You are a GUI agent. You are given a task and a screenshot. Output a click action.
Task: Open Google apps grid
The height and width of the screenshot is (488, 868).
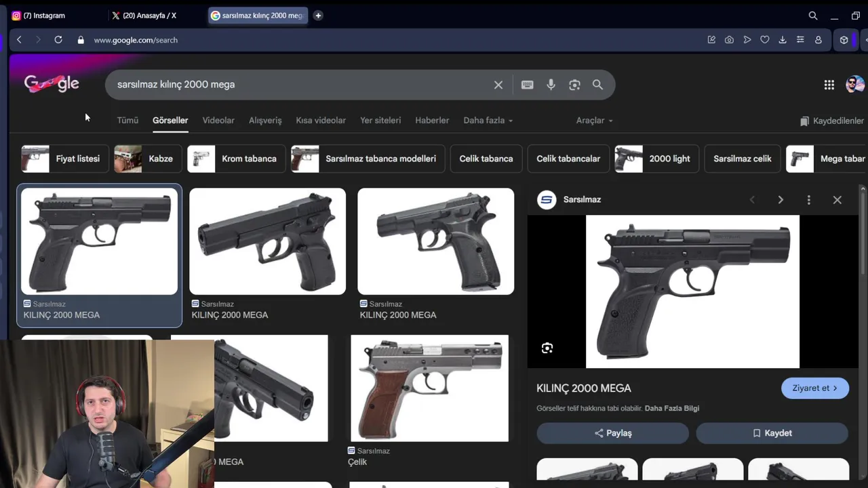(x=829, y=85)
